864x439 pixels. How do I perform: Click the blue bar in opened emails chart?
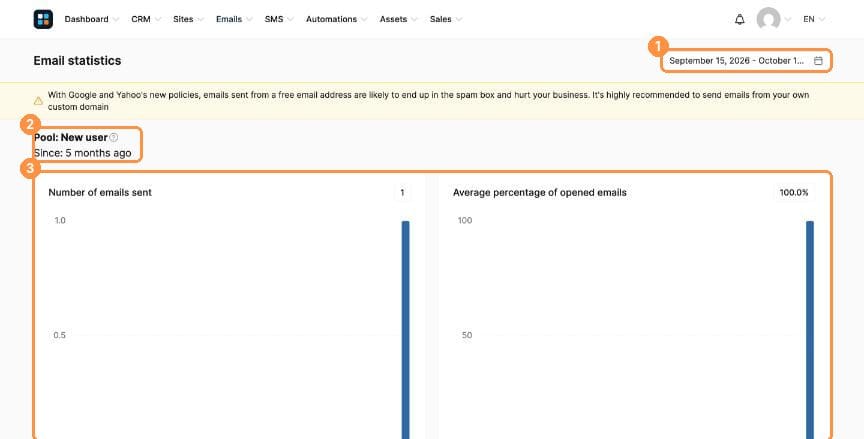coord(810,330)
